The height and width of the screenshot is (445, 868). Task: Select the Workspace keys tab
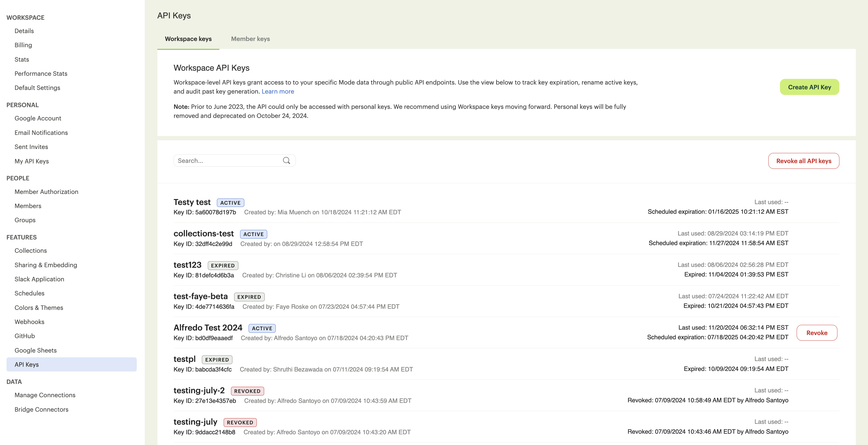coord(188,39)
